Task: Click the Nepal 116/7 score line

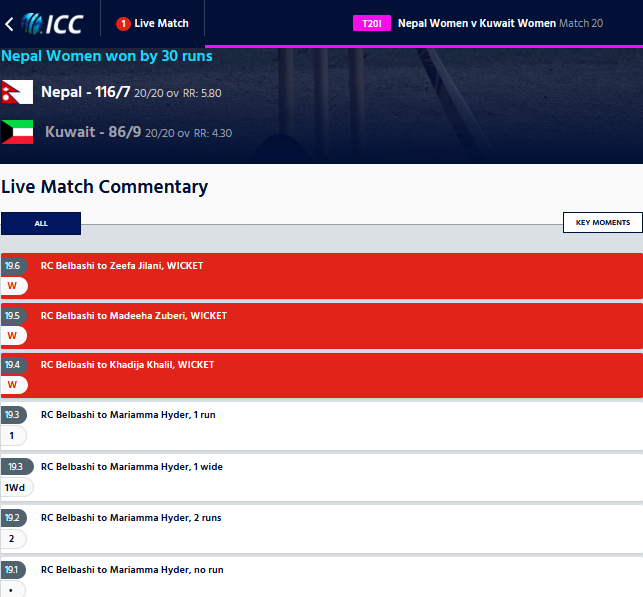Action: (131, 92)
